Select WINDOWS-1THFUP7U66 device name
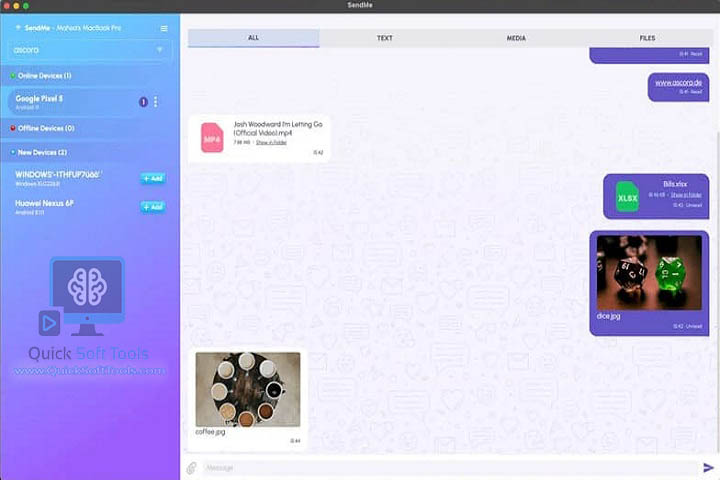This screenshot has height=480, width=720. point(58,175)
